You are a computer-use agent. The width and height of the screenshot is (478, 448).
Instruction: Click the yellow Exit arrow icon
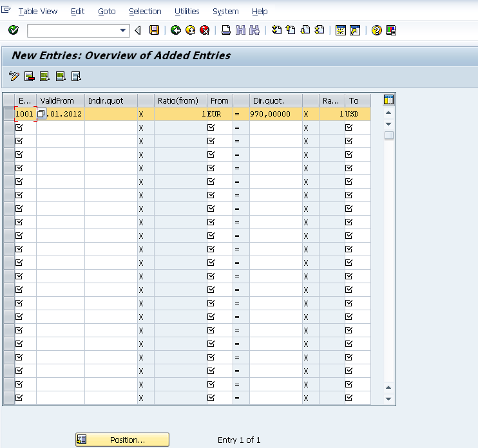[x=190, y=30]
